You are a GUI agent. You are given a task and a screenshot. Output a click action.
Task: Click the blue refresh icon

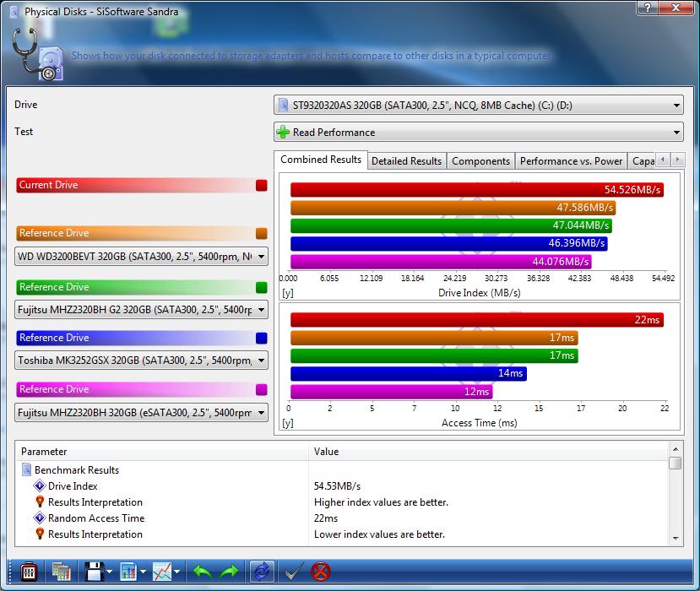(x=262, y=572)
